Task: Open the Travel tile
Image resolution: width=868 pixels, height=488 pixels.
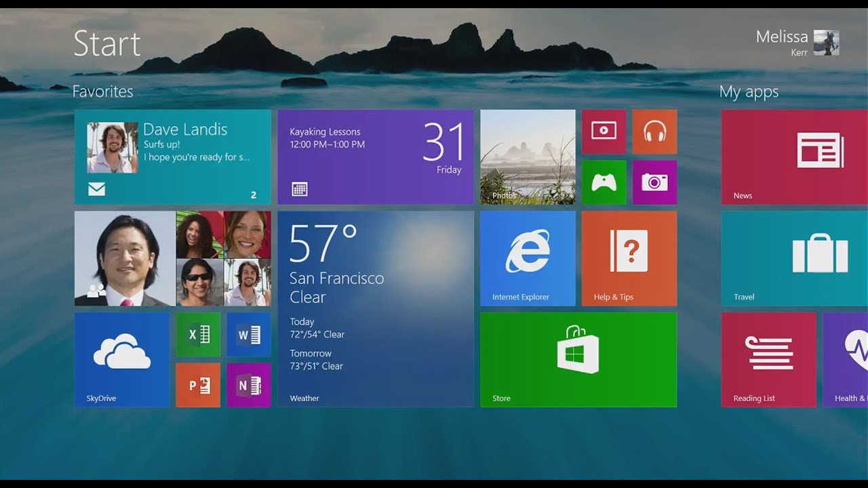Action: click(795, 258)
